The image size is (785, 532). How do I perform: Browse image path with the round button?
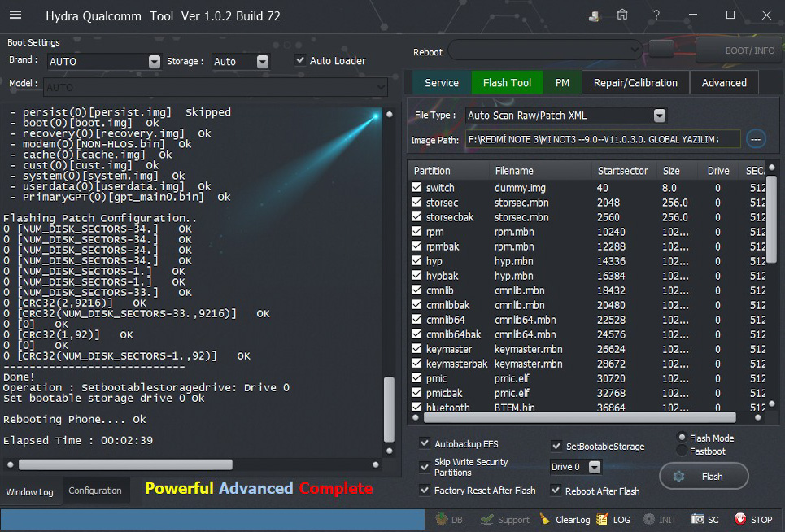(756, 139)
